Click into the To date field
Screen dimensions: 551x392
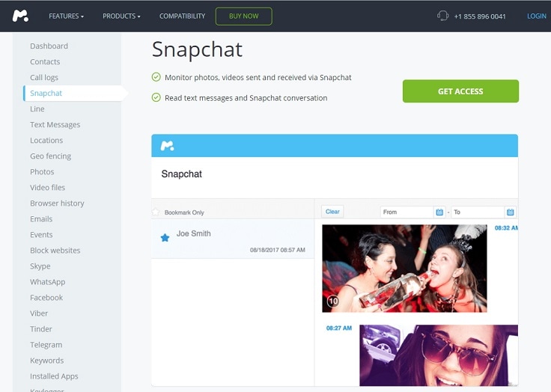478,212
